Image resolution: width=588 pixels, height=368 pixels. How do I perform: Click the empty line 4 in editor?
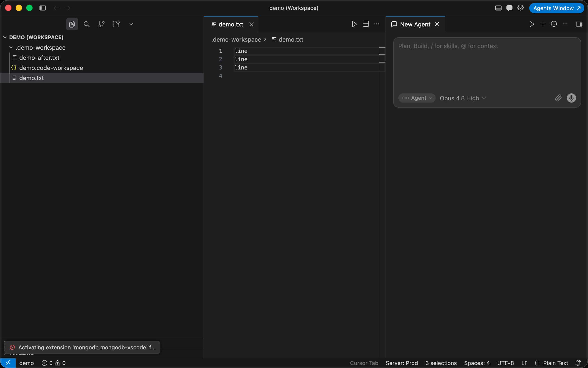307,76
